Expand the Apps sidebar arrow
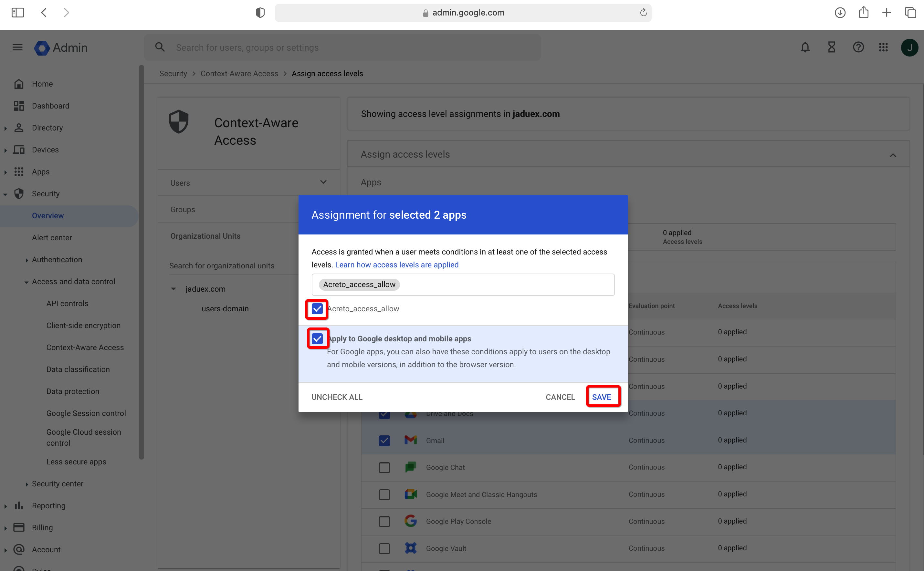 [x=5, y=172]
